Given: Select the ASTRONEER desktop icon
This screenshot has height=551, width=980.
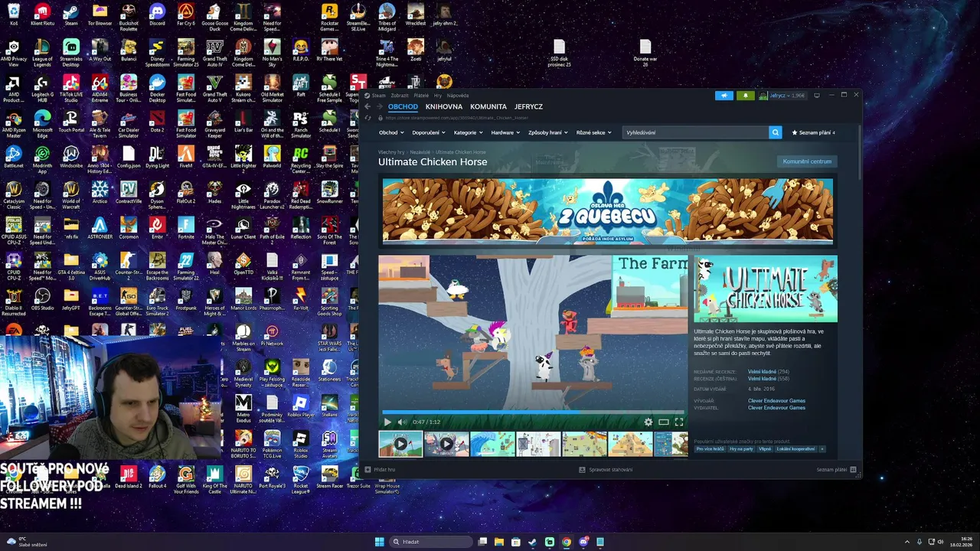Looking at the screenshot, I should click(100, 228).
